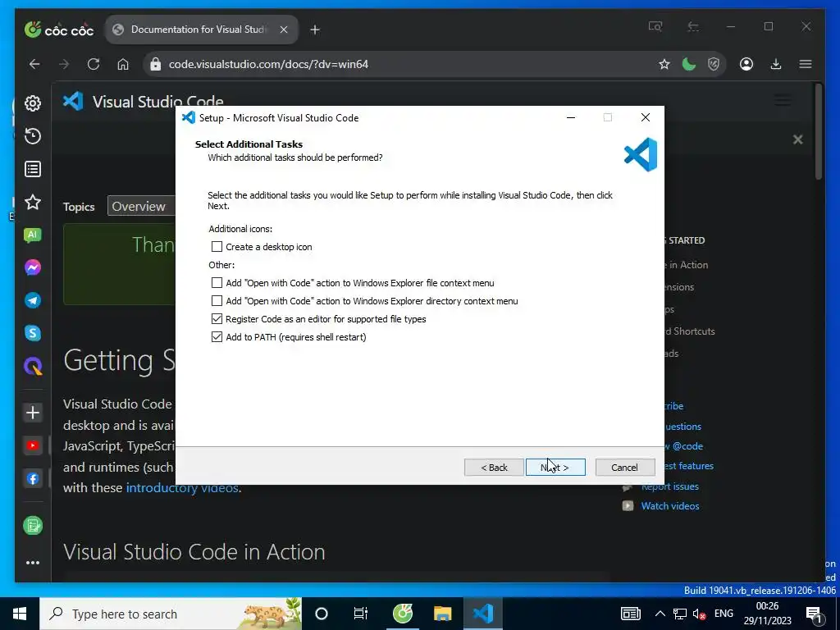
Task: Open user profile icon in browser
Action: 746,64
